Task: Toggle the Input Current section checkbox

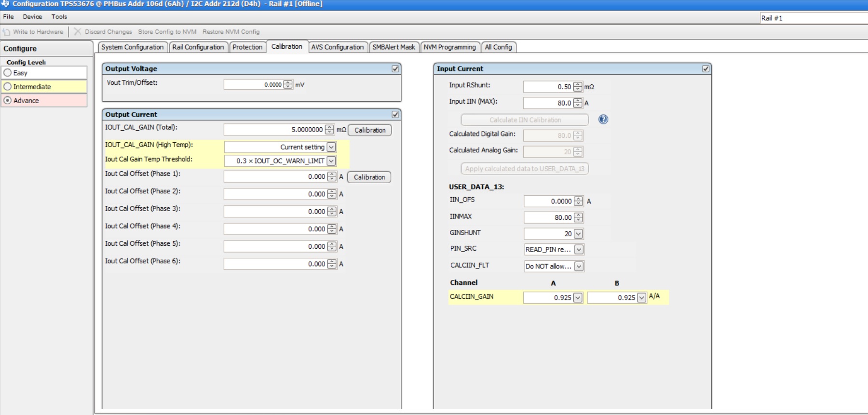Action: pyautogui.click(x=705, y=69)
